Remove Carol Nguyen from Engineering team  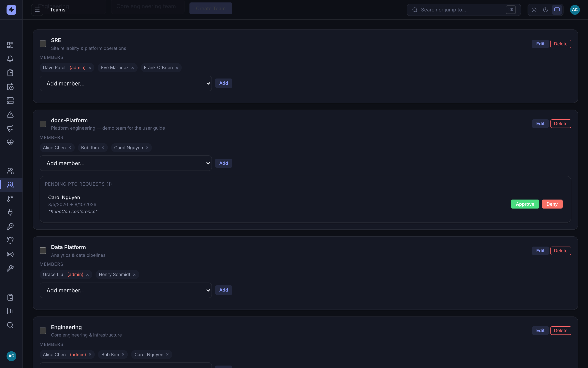click(x=167, y=355)
